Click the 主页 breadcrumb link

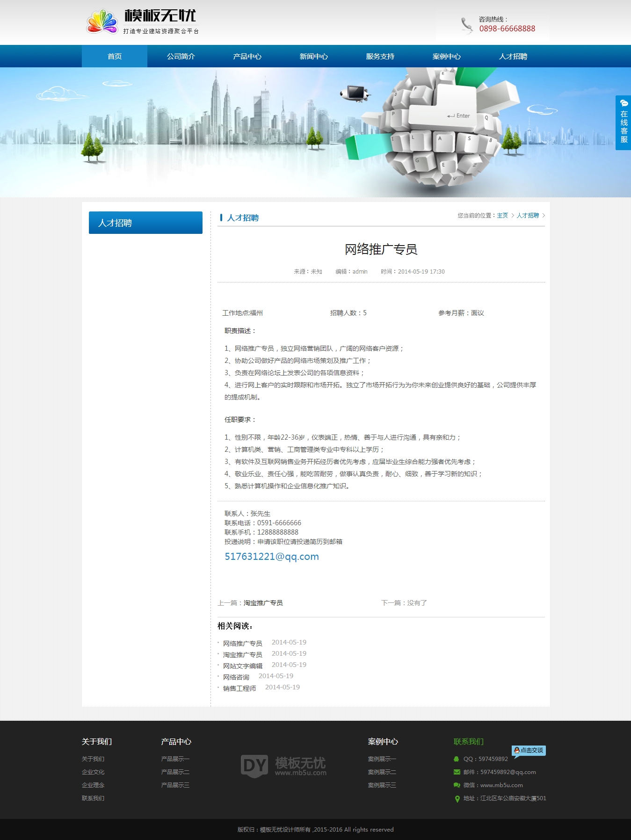[502, 216]
